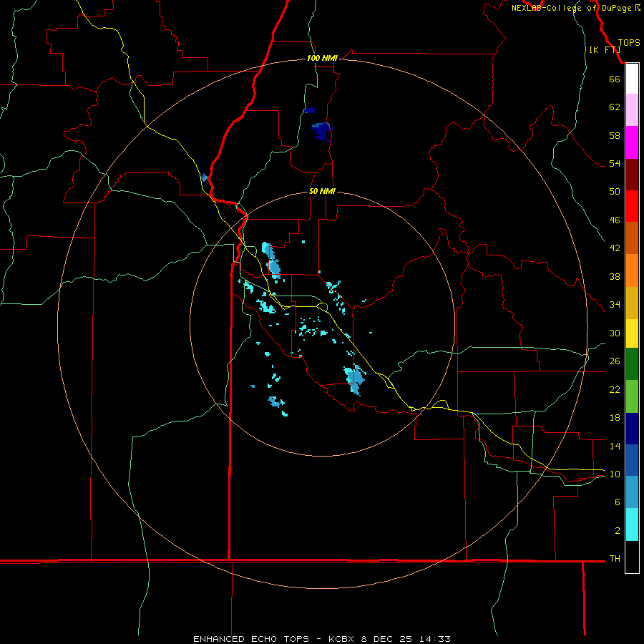
Task: Click the dark green legend swatch near 26
Action: coord(632,364)
